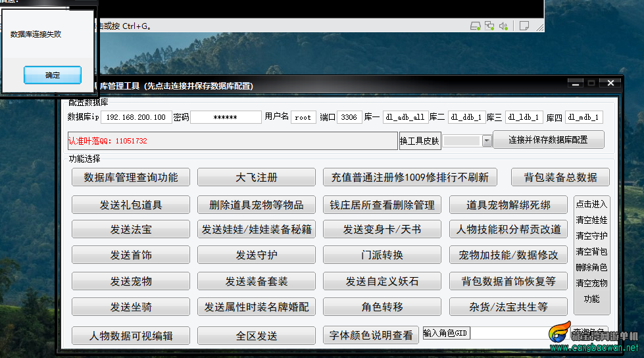Click 发送装备套装 button
The image size is (644, 358).
[x=257, y=281]
